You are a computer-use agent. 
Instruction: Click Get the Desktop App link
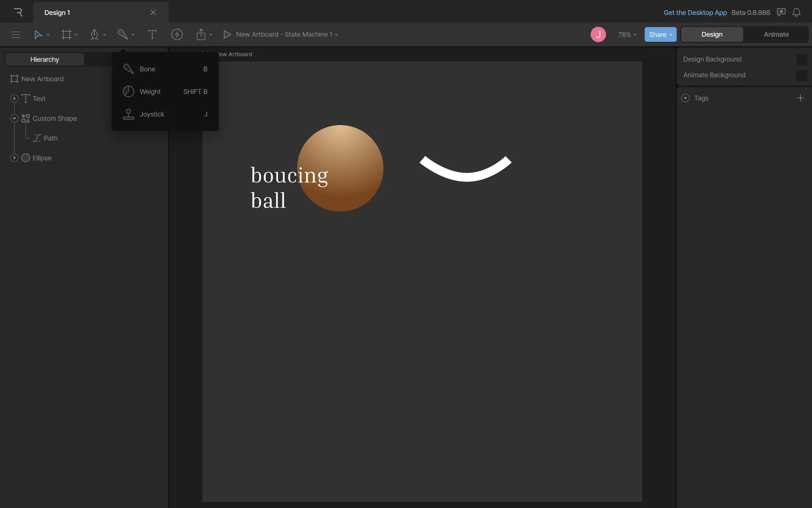[x=695, y=13]
